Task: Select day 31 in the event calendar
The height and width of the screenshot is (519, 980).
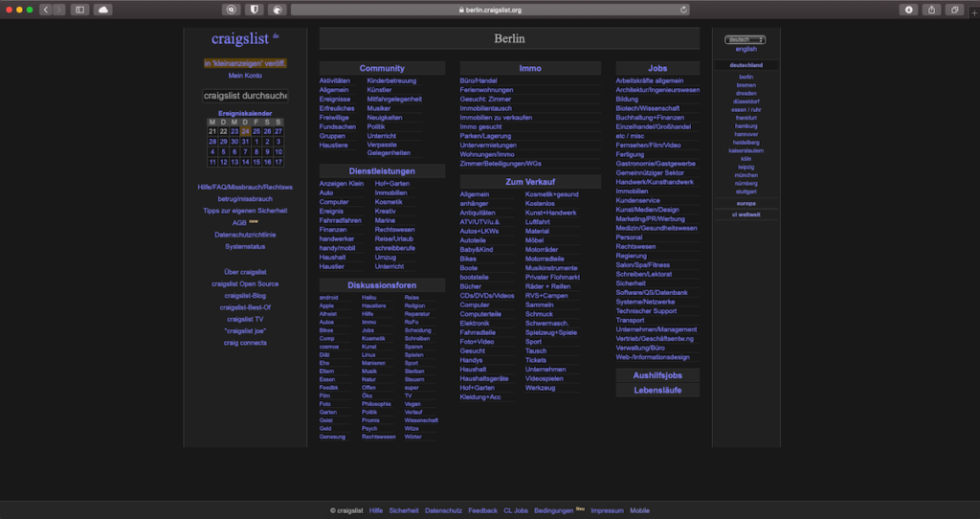Action: tap(245, 142)
